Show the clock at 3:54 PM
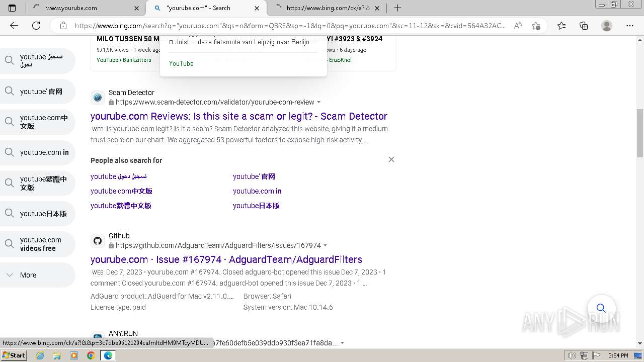Image resolution: width=644 pixels, height=362 pixels. click(618, 355)
